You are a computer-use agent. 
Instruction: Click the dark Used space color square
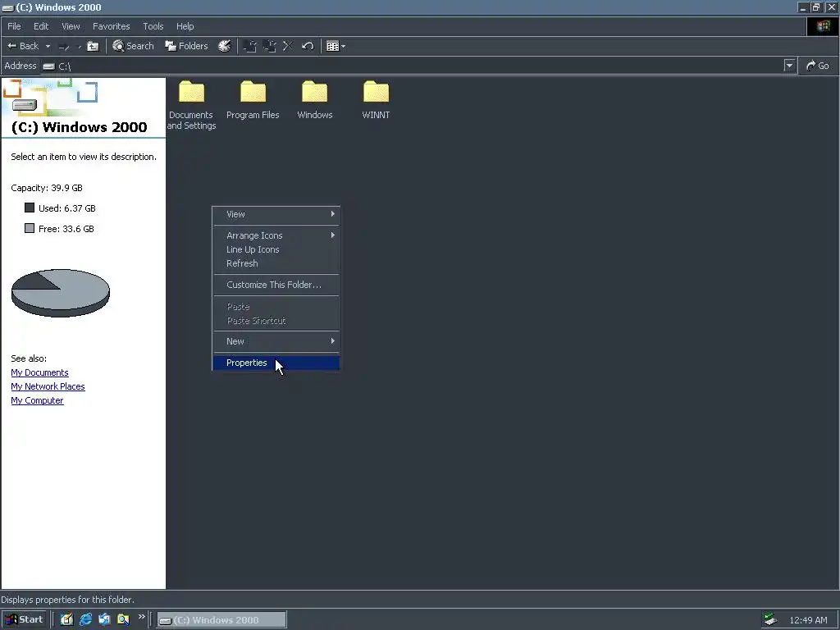tap(30, 208)
